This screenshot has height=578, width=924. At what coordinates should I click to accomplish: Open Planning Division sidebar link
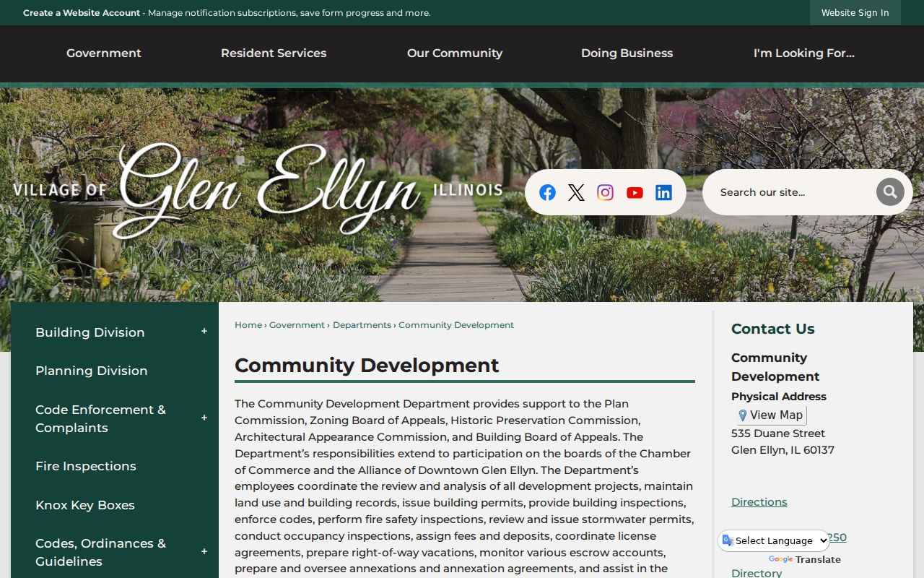point(92,371)
